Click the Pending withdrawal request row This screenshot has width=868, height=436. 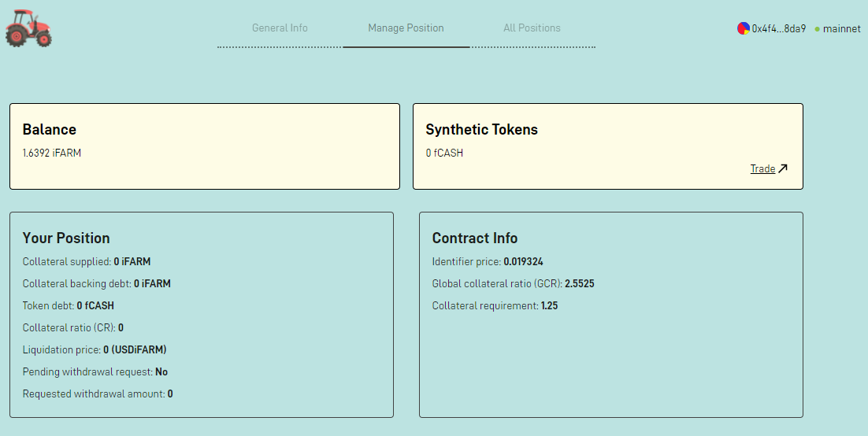95,371
